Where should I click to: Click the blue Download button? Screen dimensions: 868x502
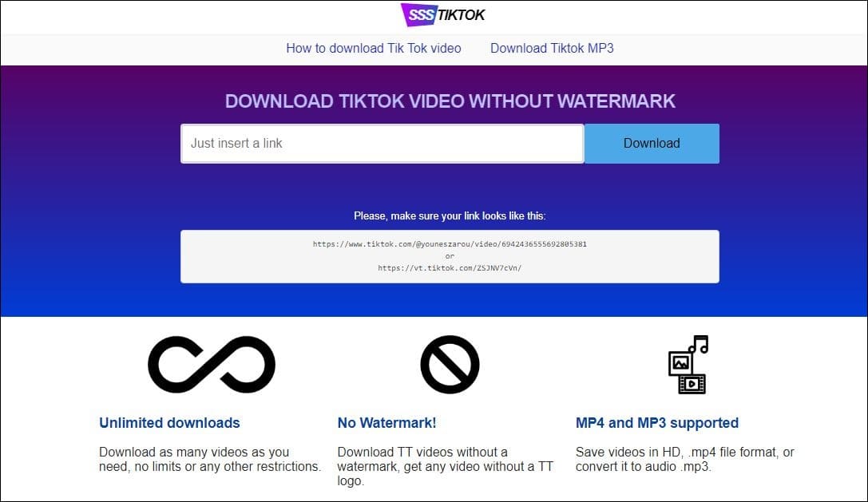click(x=652, y=144)
